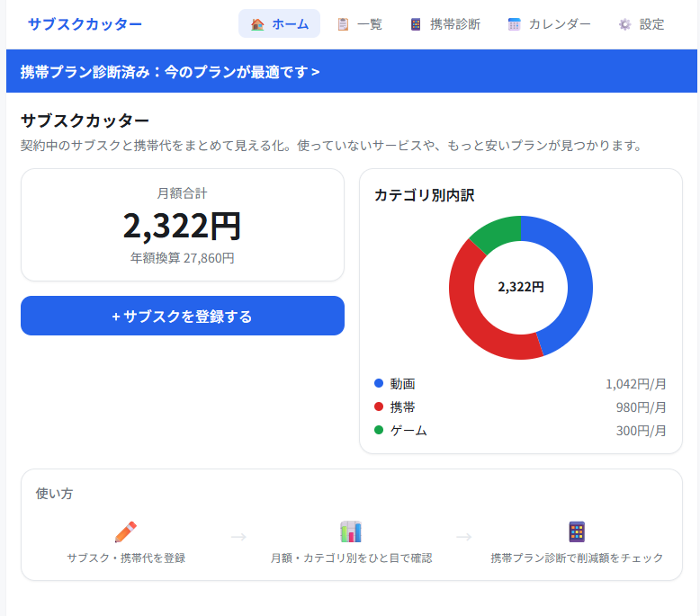Switch to the 一覧 tab
Viewport: 700px width, 616px height.
tap(360, 23)
